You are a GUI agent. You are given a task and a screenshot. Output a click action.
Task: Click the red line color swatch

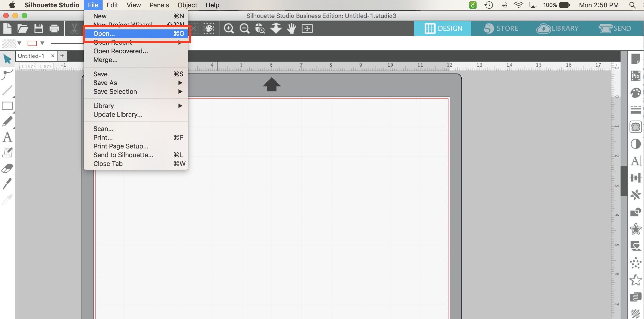coord(32,43)
